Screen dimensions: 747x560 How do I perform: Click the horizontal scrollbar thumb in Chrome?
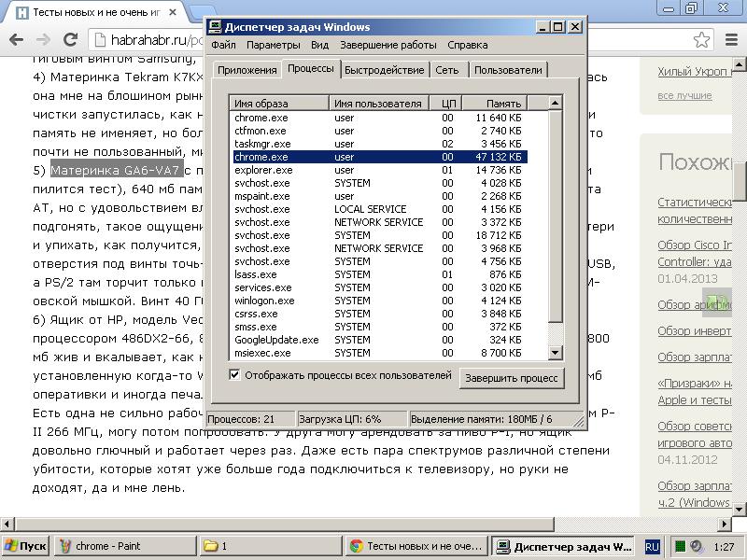(285, 524)
